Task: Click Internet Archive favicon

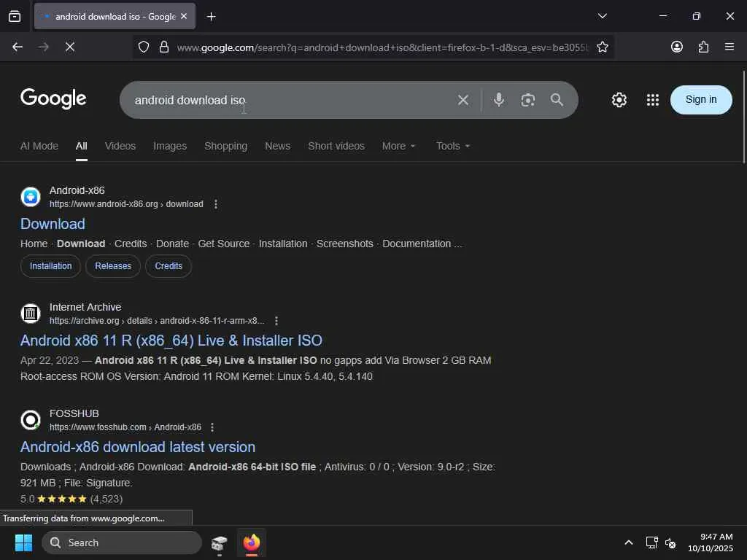Action: point(31,314)
